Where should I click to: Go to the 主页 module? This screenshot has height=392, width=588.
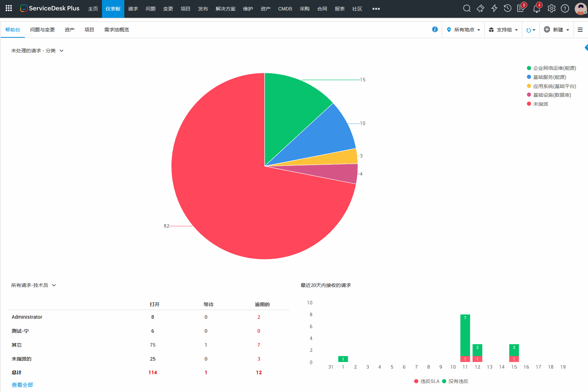(93, 9)
